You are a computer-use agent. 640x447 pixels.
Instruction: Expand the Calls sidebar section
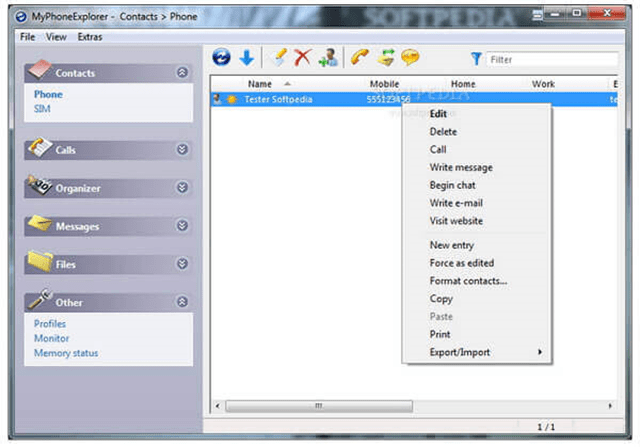coord(182,149)
